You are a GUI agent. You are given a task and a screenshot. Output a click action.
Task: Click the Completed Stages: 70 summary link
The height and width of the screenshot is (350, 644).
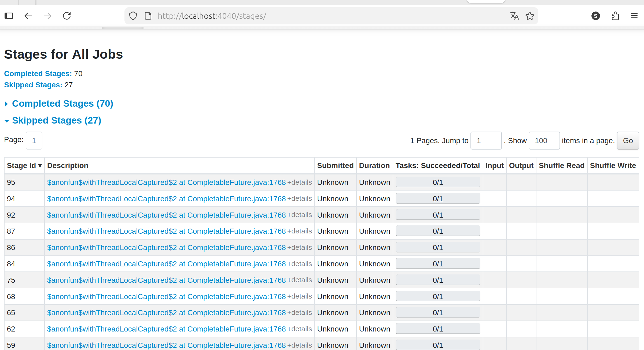point(38,73)
